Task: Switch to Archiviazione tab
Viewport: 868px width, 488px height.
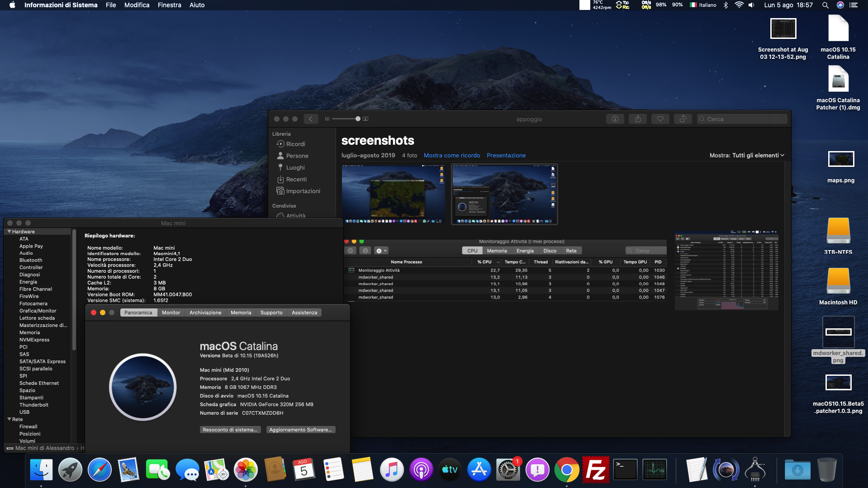Action: (205, 313)
